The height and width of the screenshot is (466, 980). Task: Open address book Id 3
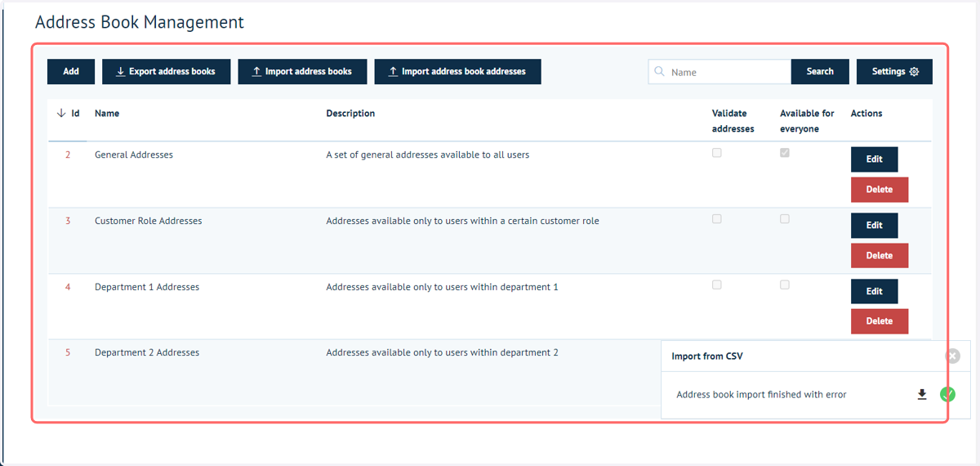(68, 221)
